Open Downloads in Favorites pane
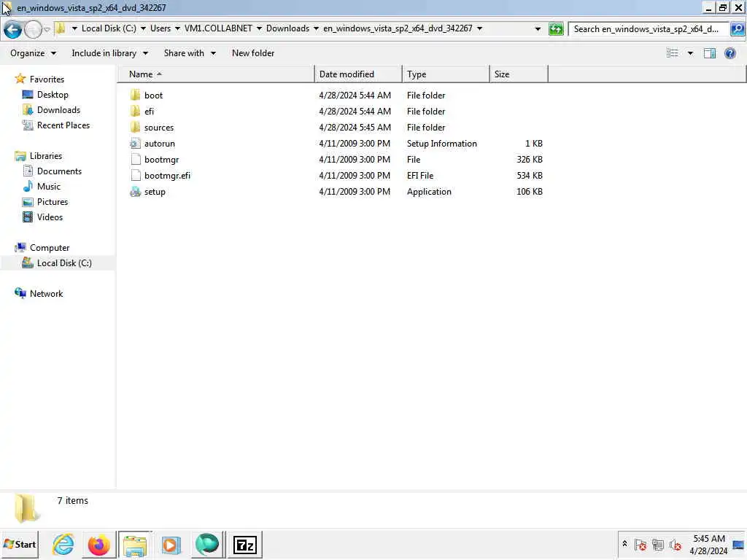This screenshot has width=747, height=560. click(58, 110)
